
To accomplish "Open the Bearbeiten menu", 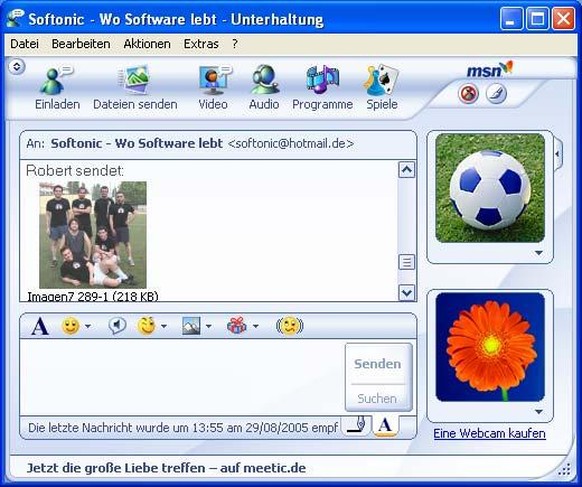I will [81, 44].
